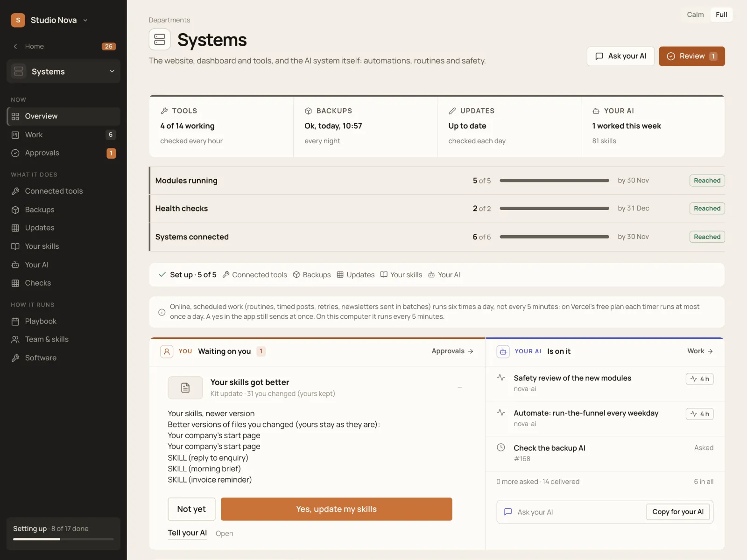This screenshot has height=560, width=747.
Task: Open the Tools status card
Action: click(221, 126)
